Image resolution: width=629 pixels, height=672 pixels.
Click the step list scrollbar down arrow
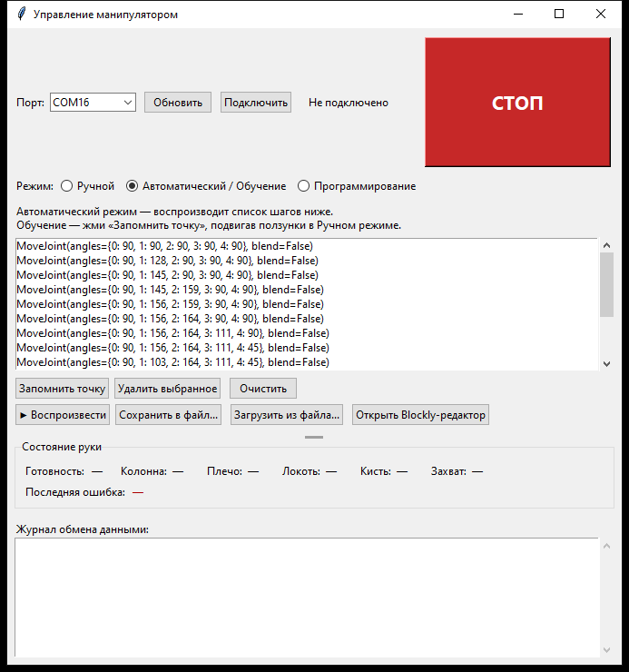[606, 364]
